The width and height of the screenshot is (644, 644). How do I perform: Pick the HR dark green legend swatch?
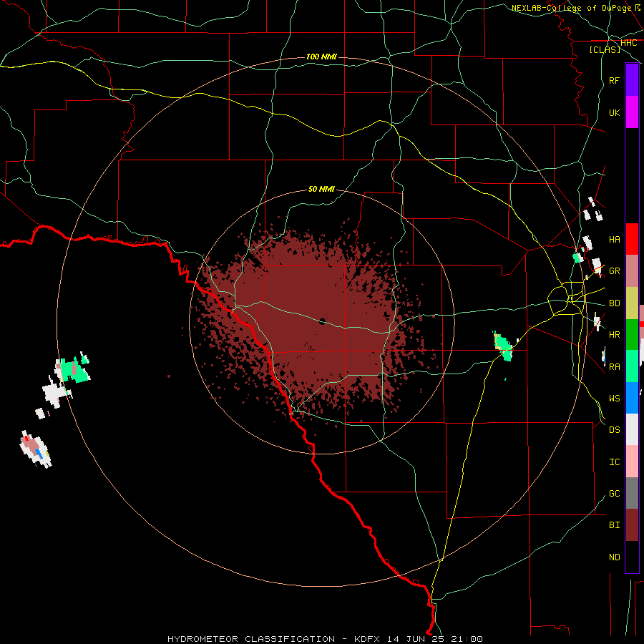[632, 335]
